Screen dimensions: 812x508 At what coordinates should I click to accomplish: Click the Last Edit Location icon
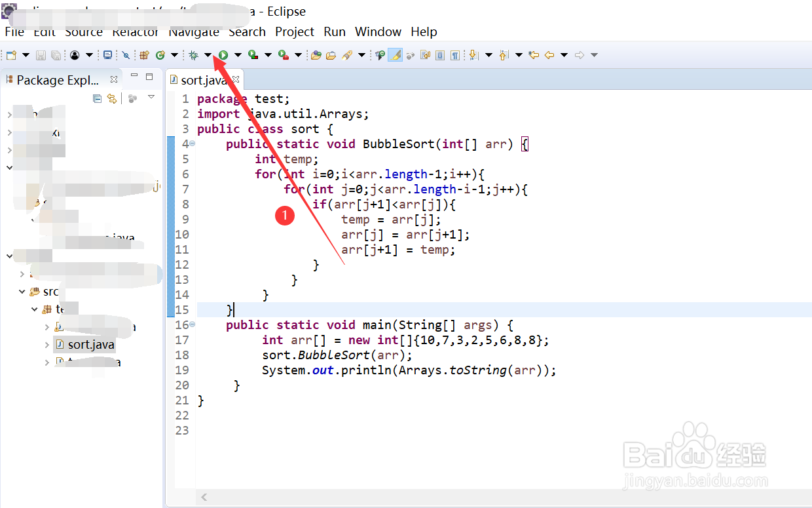534,55
